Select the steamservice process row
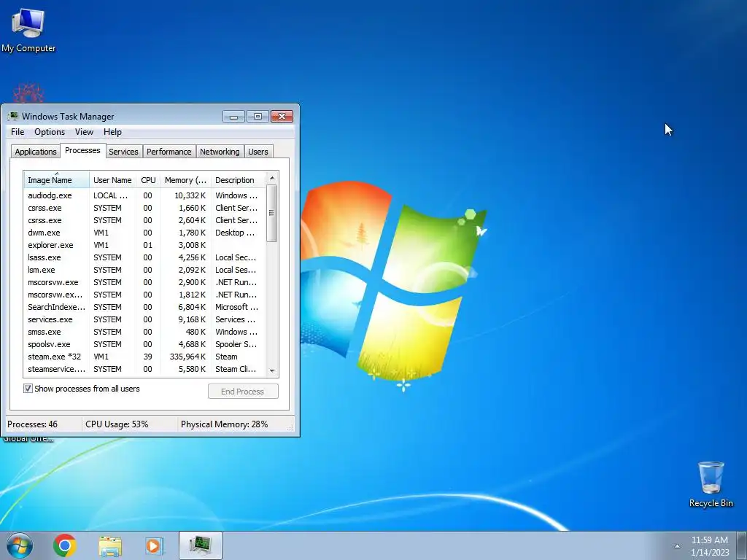 pos(145,368)
